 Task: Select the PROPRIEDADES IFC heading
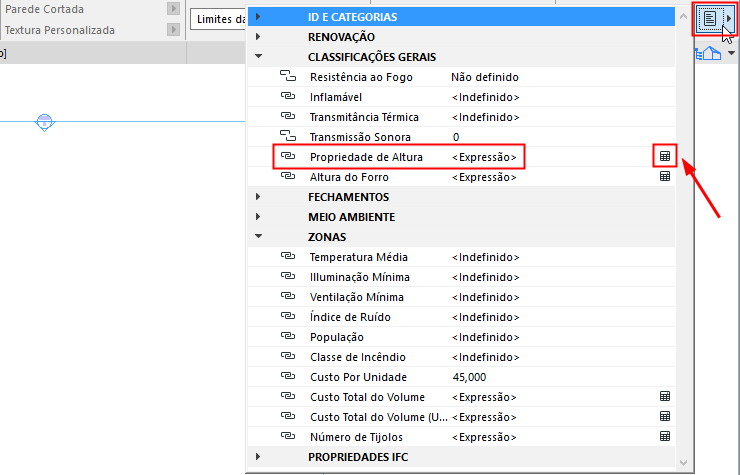coord(358,457)
